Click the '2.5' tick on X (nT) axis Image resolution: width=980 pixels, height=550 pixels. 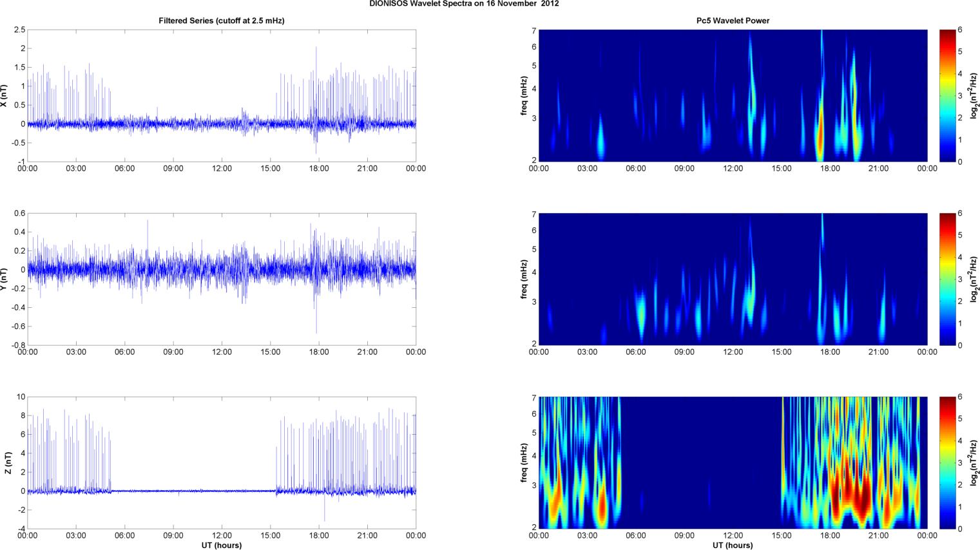tap(19, 30)
